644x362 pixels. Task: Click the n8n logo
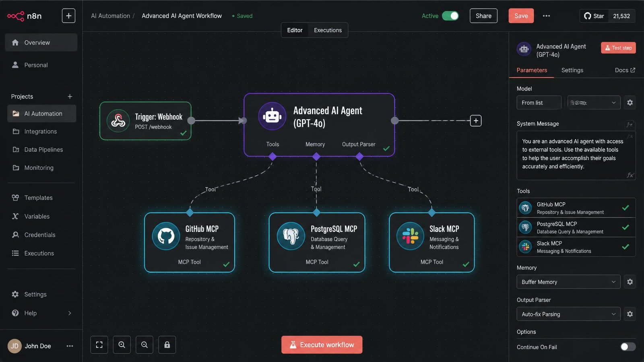click(24, 16)
